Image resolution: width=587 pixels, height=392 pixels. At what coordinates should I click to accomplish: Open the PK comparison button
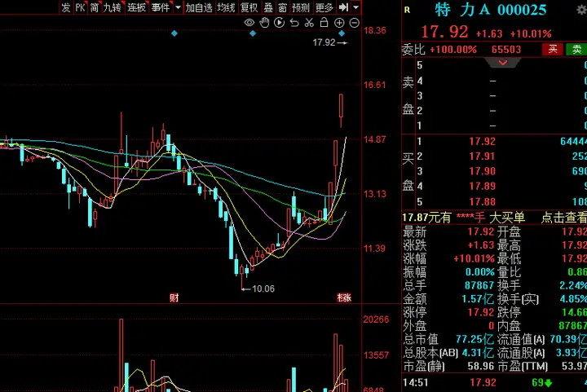(80, 7)
